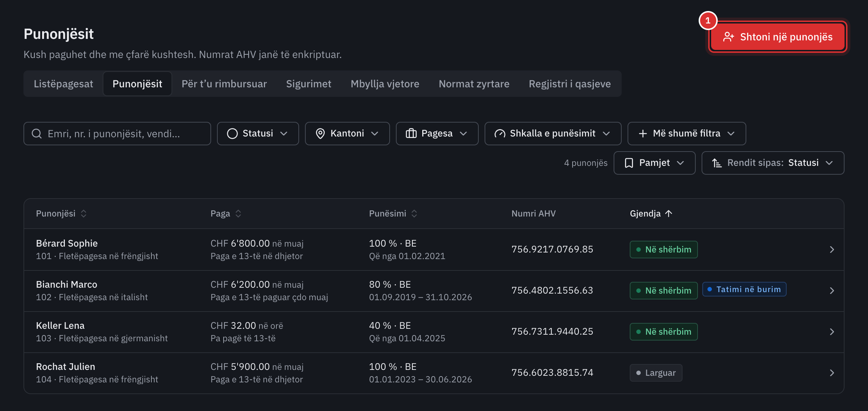Select the Punonjësit tab
This screenshot has width=868, height=411.
(137, 84)
